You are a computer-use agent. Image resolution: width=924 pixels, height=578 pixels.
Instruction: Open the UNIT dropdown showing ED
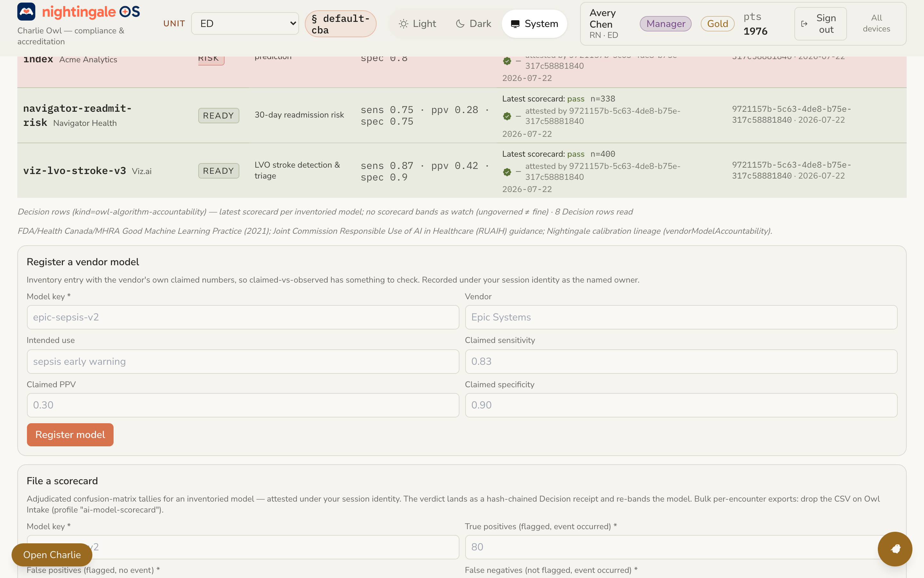pos(245,23)
